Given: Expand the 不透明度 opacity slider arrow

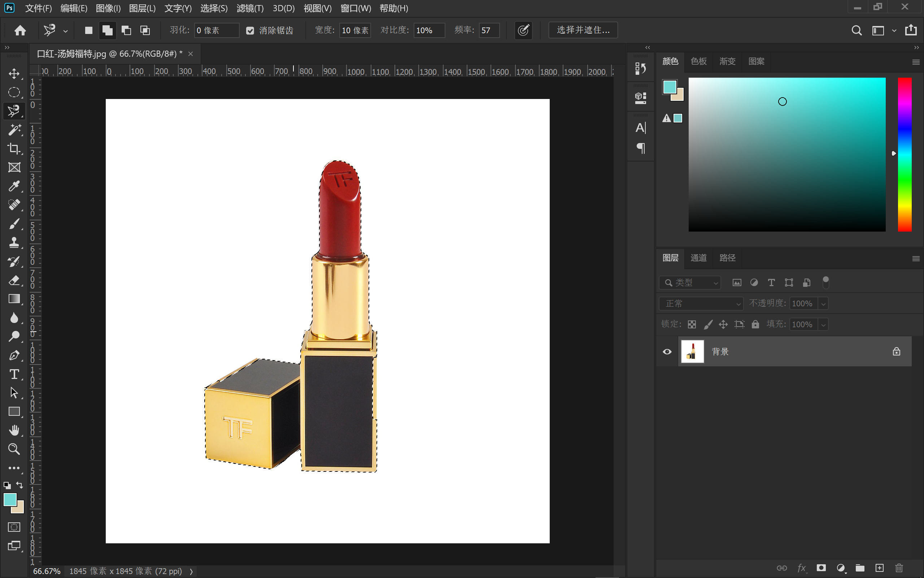Looking at the screenshot, I should pyautogui.click(x=824, y=304).
